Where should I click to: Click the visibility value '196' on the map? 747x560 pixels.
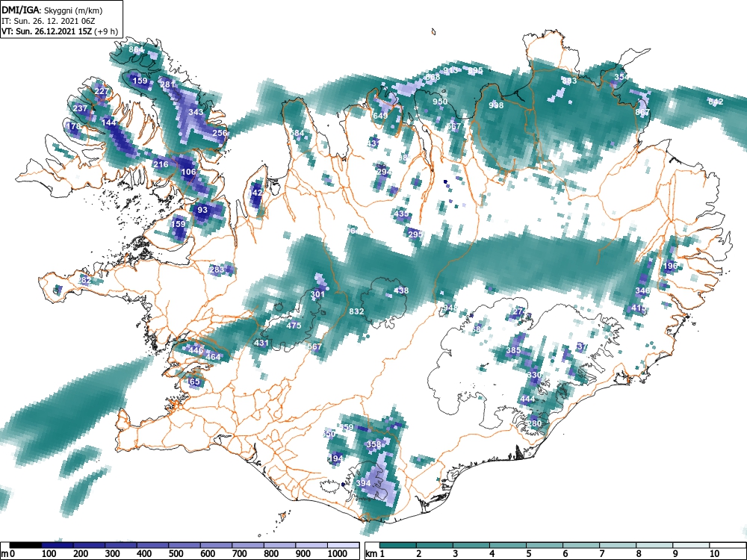coord(670,267)
